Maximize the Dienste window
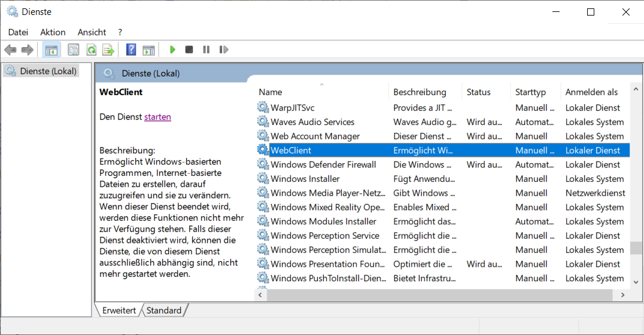644x335 pixels. click(x=591, y=12)
